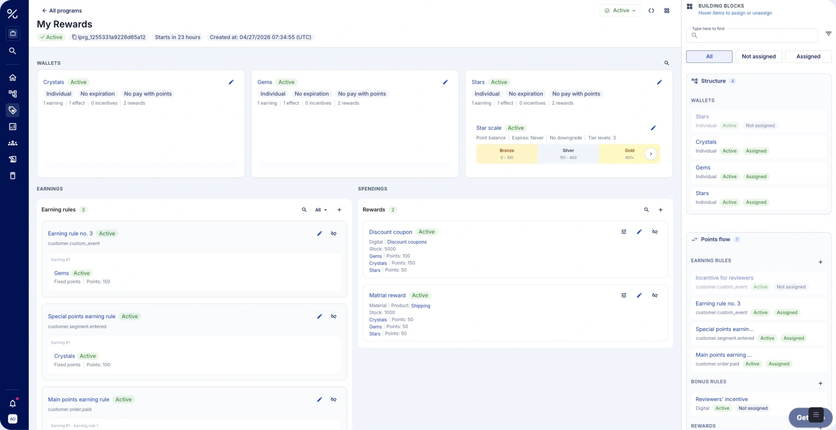This screenshot has height=430, width=836.
Task: Click the code braces icon in header
Action: pos(651,11)
